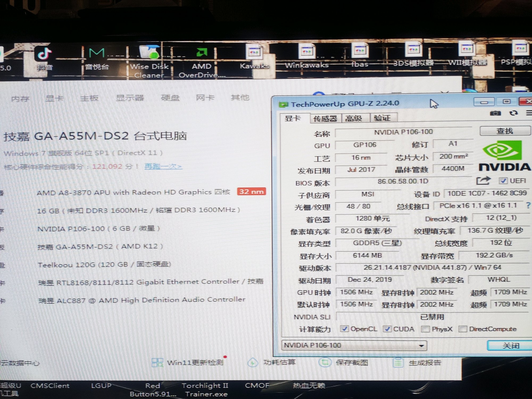Click the bus interface question mark
The image size is (532, 399).
pos(528,205)
